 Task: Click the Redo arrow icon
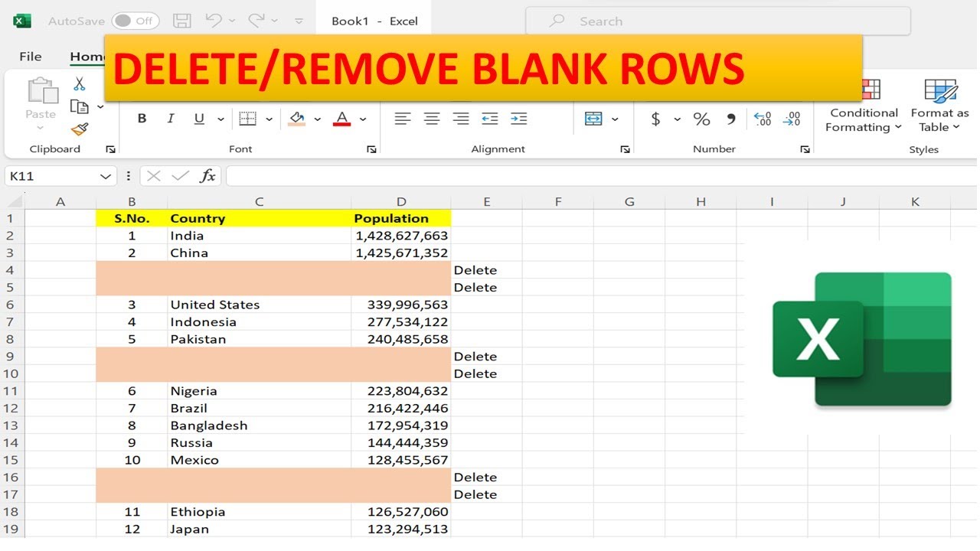tap(256, 21)
